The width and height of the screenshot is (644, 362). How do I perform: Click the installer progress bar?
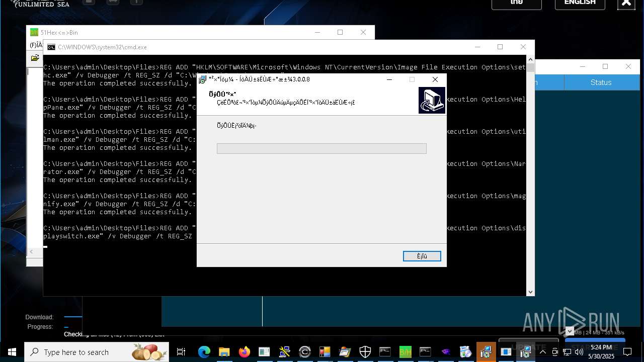[x=321, y=148]
